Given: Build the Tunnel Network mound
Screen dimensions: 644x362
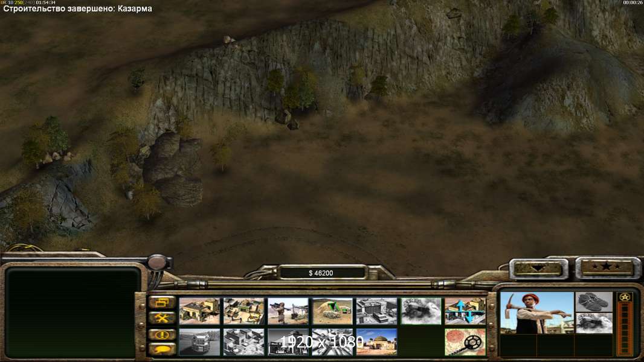Looking at the screenshot, I should [332, 311].
